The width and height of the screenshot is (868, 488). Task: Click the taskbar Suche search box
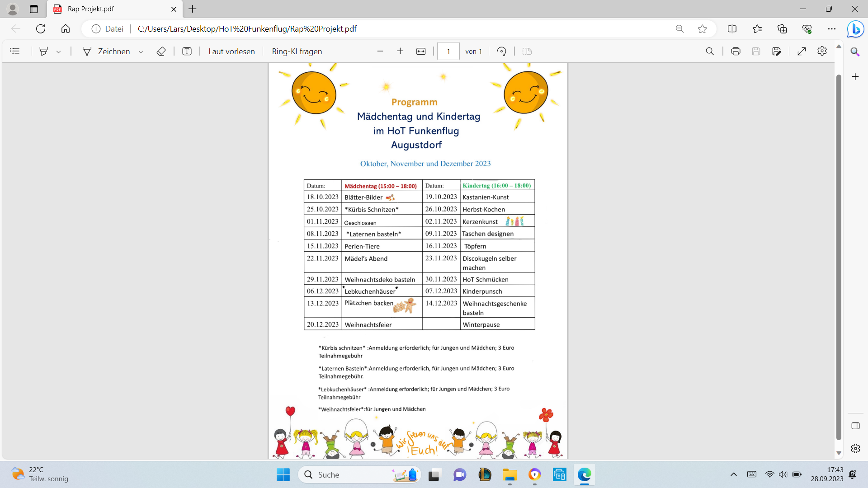click(x=360, y=475)
